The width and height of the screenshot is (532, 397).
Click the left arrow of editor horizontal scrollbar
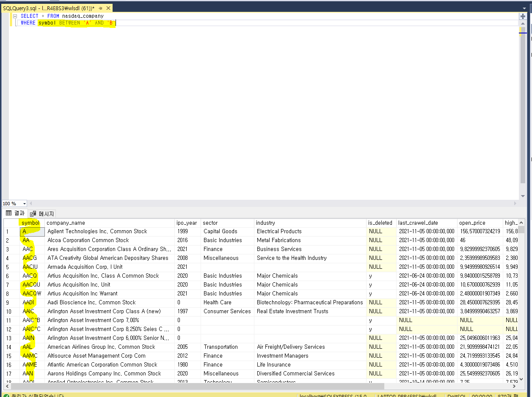[31, 204]
